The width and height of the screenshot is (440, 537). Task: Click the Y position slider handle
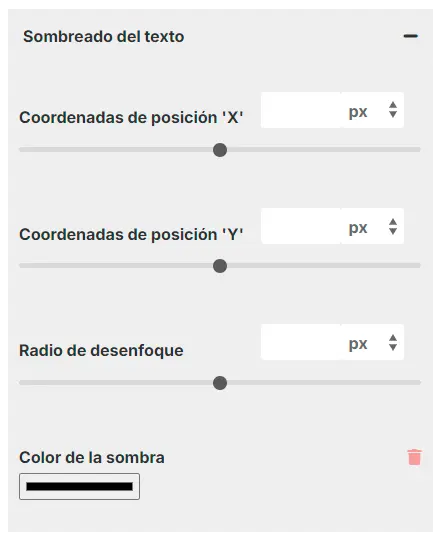tap(220, 266)
